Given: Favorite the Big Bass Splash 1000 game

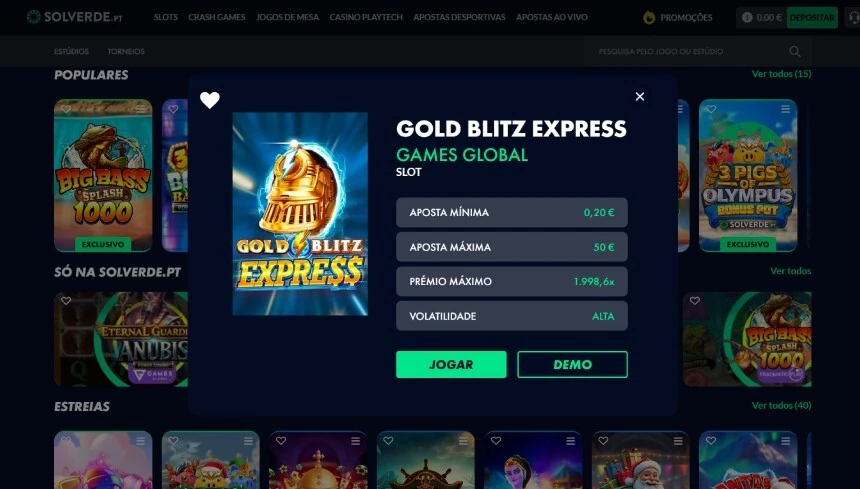Looking at the screenshot, I should 66,109.
